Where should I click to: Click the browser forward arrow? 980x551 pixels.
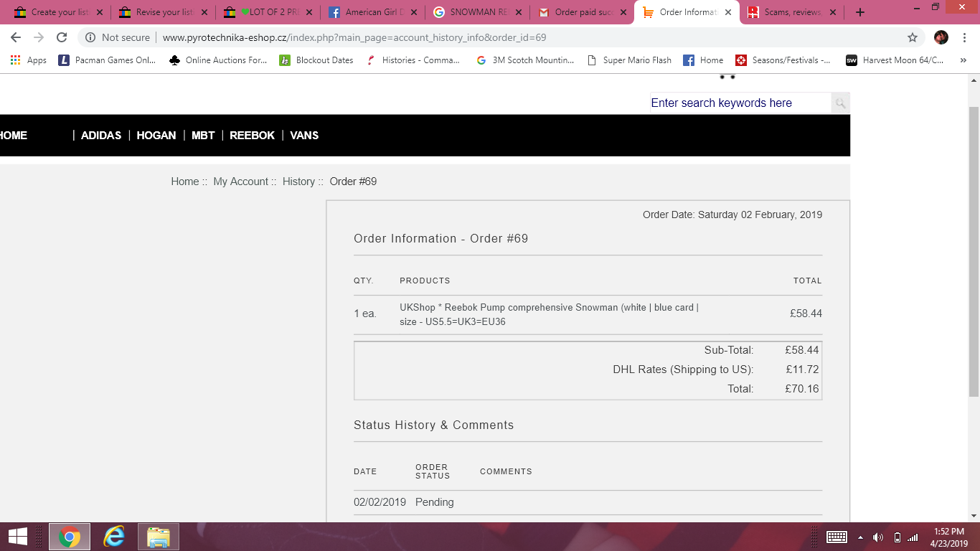click(39, 37)
